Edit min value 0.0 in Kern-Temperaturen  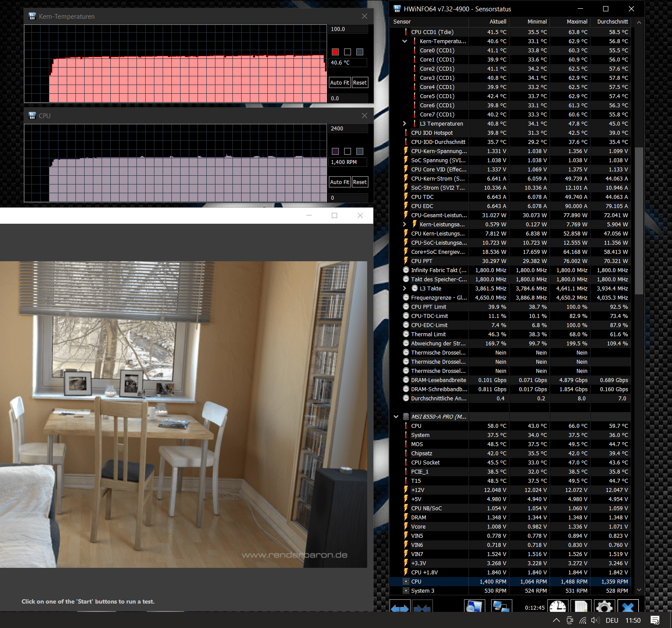(x=348, y=98)
